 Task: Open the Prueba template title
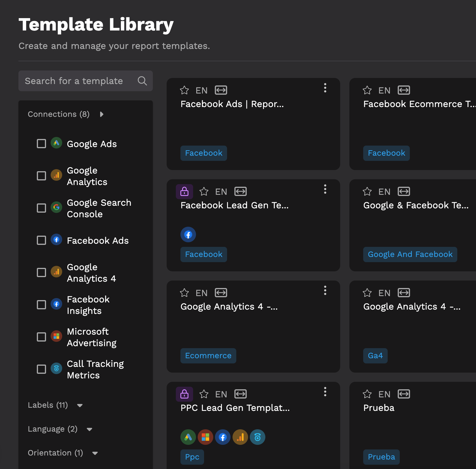pyautogui.click(x=379, y=408)
